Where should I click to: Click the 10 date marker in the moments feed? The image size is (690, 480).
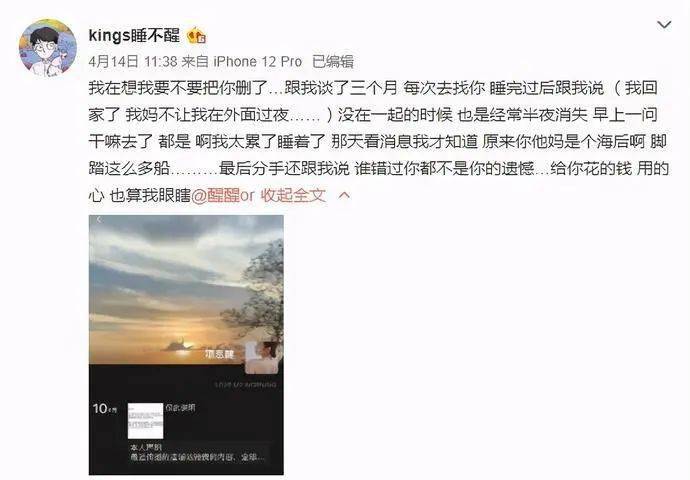[x=105, y=409]
